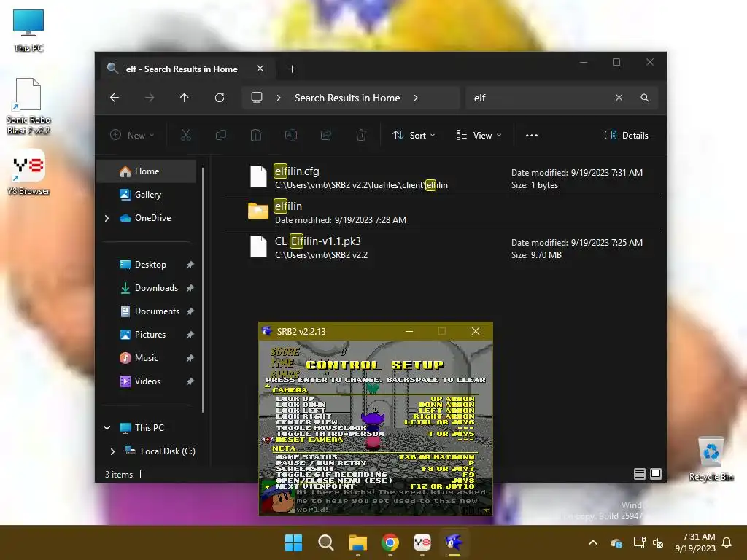This screenshot has height=560, width=747.
Task: Open This PC desktop icon
Action: tap(28, 31)
